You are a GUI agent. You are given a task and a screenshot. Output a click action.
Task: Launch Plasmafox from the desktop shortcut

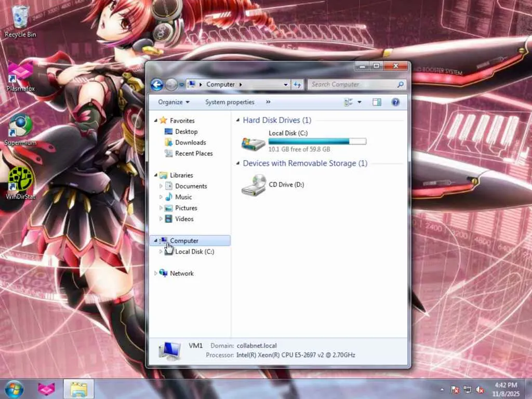(20, 77)
